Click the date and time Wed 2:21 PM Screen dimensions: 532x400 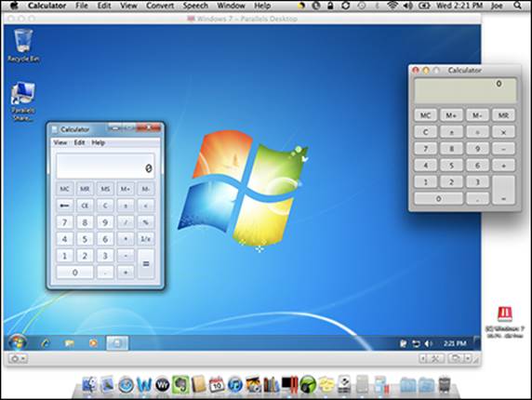point(459,6)
